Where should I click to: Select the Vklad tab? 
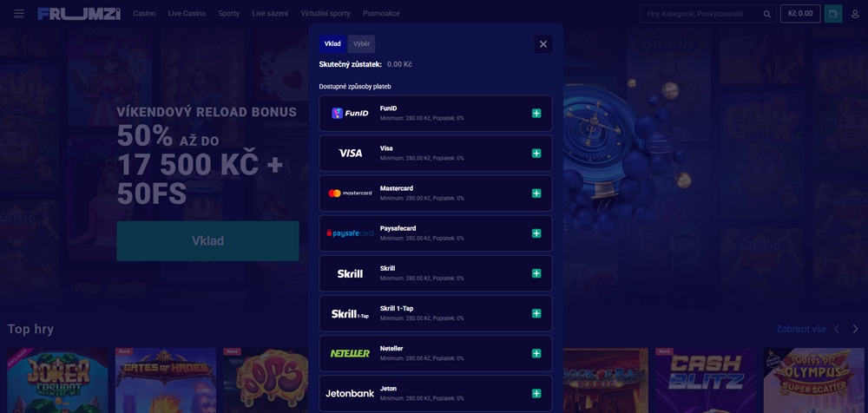(x=332, y=43)
